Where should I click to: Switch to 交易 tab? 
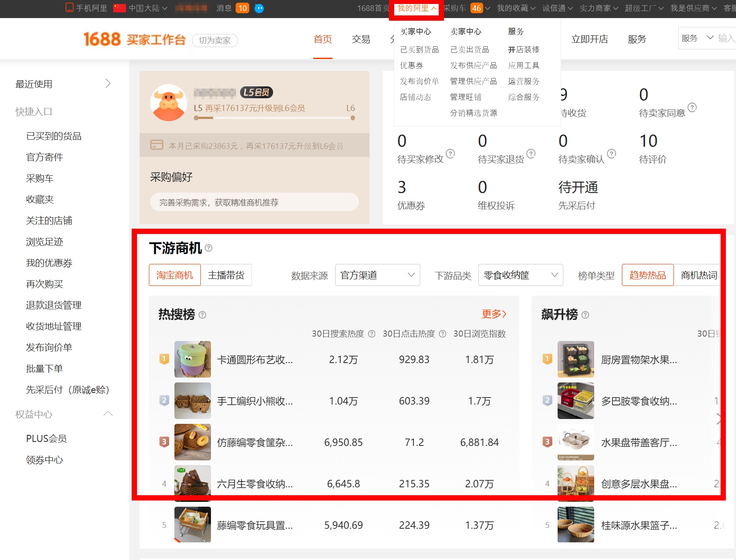point(361,39)
